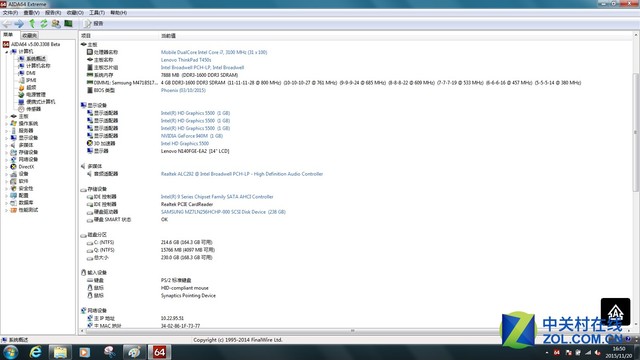Image resolution: width=640 pixels, height=360 pixels.
Task: Click the Forward arrow toolbar icon
Action: point(19,24)
